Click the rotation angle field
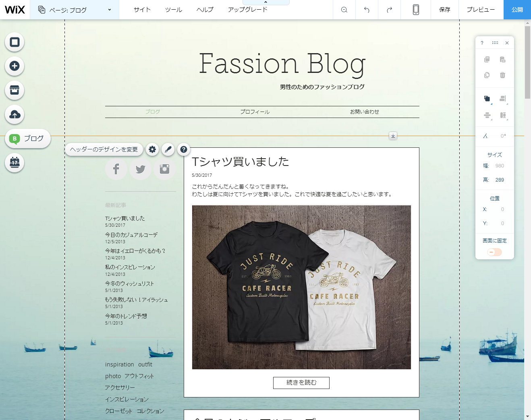 click(x=503, y=136)
